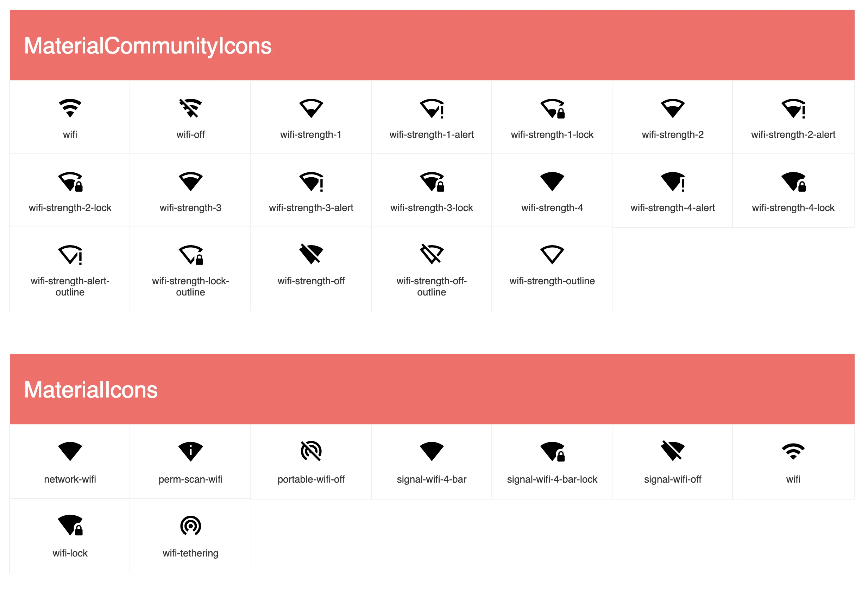
Task: Pick the wifi-strength-off icon
Action: (311, 254)
